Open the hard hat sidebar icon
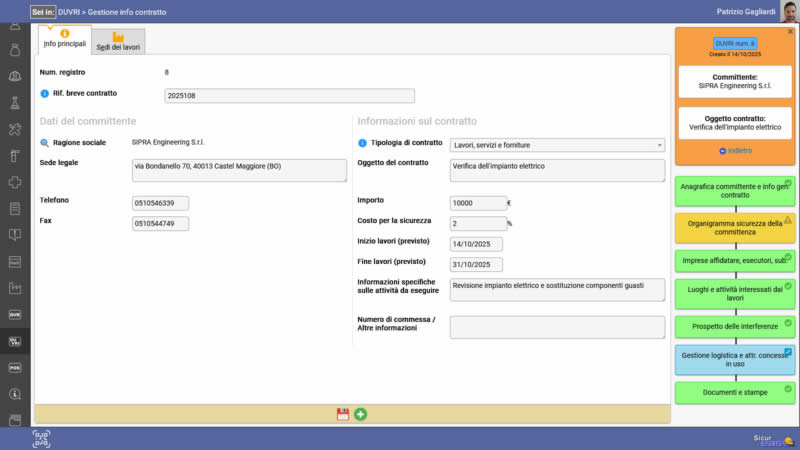 tap(15, 76)
